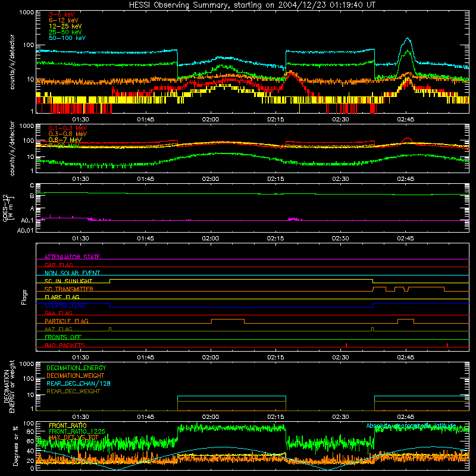This screenshot has height=476, width=476.
Task: Select the FRONTS_OFF label
Action: [x=63, y=337]
